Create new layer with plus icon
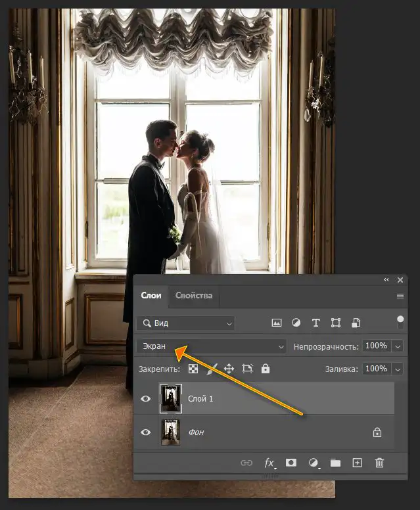This screenshot has width=420, height=510. click(357, 463)
